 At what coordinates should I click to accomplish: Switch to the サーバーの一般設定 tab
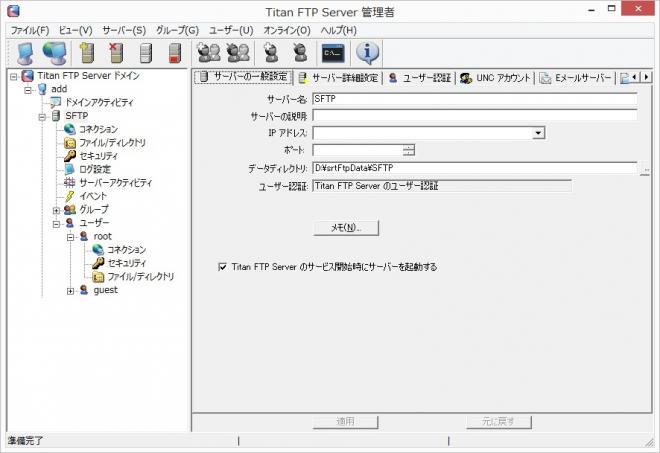pos(243,77)
